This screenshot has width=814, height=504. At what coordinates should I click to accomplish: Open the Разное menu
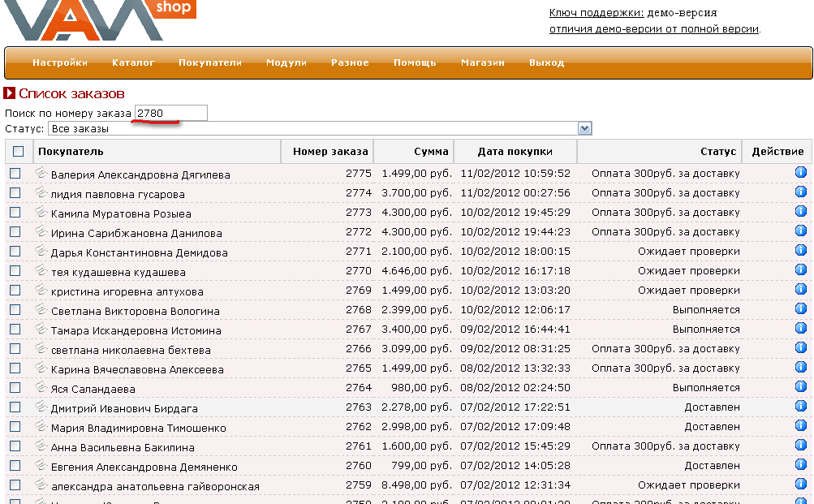[350, 62]
